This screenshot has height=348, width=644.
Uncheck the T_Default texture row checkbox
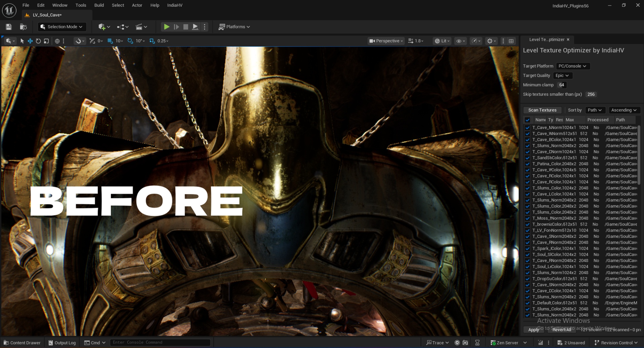click(527, 303)
